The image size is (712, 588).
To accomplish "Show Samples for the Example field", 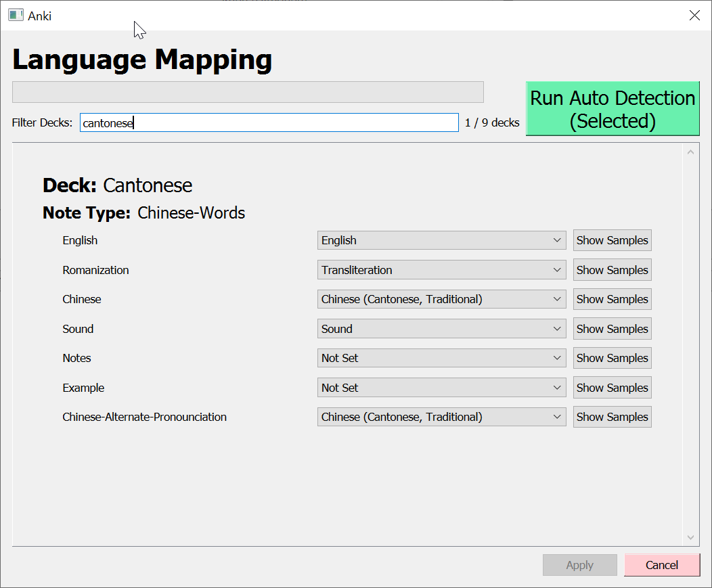I will 612,388.
